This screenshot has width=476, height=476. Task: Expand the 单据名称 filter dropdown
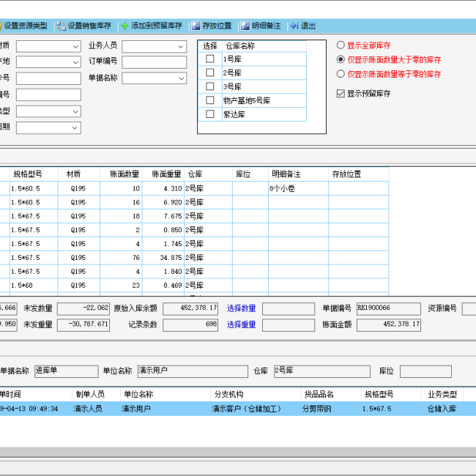[181, 78]
